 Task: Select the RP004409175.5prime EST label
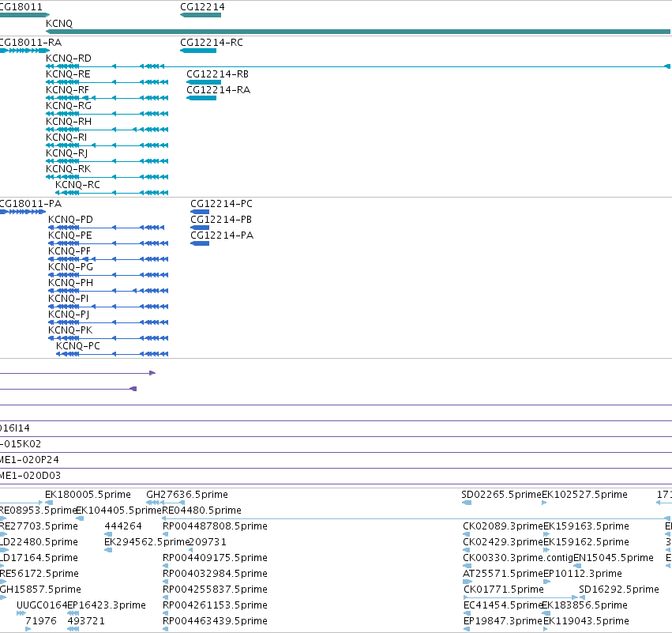tap(215, 558)
